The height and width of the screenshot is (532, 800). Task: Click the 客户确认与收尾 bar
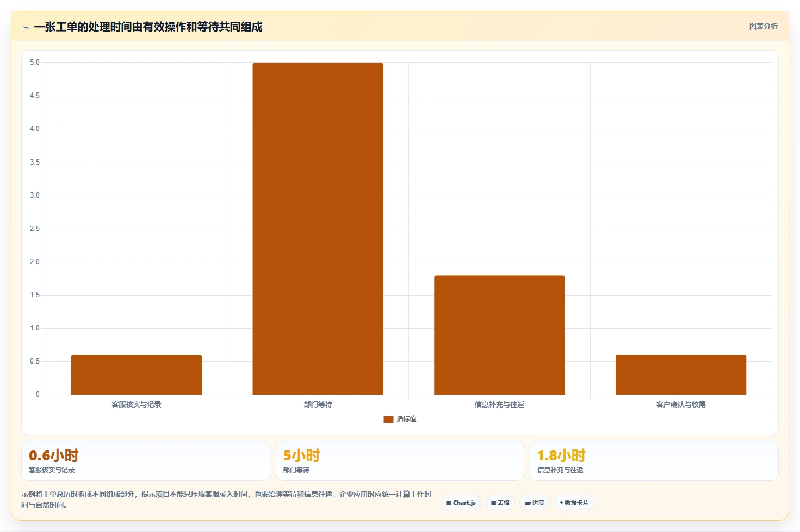point(681,375)
